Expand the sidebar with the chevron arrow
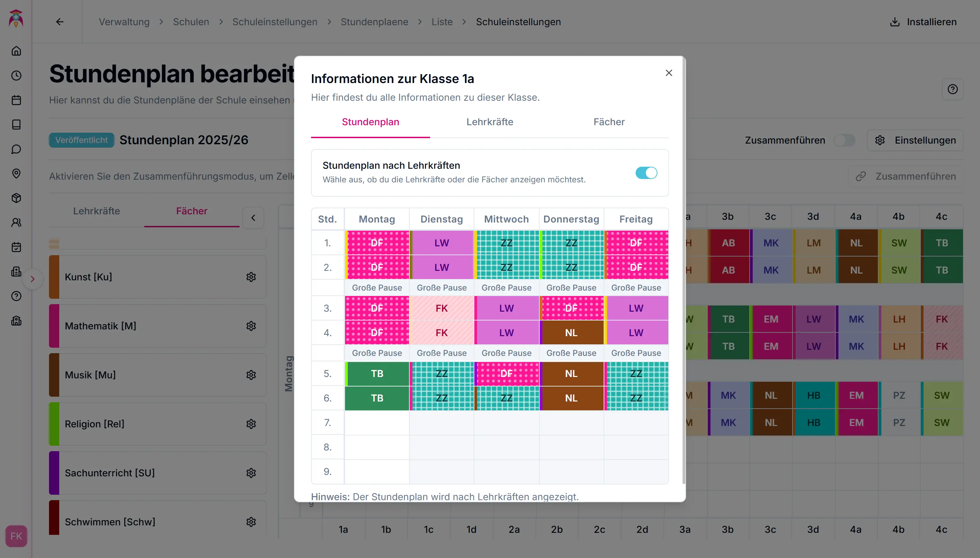This screenshot has height=558, width=980. tap(33, 279)
